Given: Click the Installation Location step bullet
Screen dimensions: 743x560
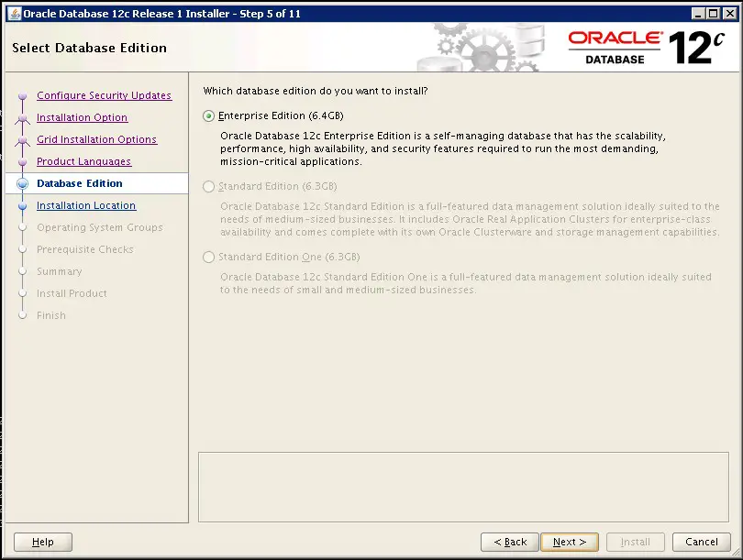Looking at the screenshot, I should point(22,206).
